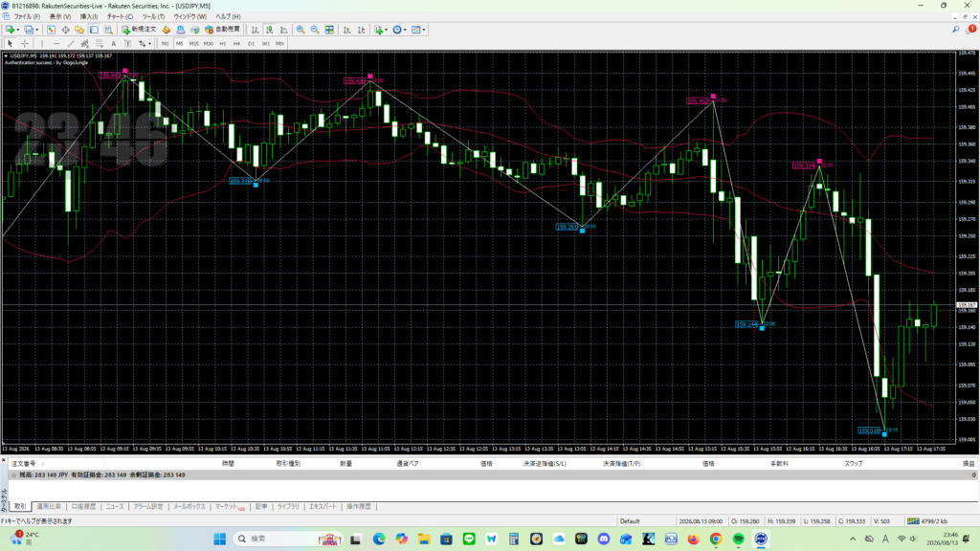Draw a trendline with the line tool
Image resolution: width=980 pixels, height=551 pixels.
(x=71, y=44)
